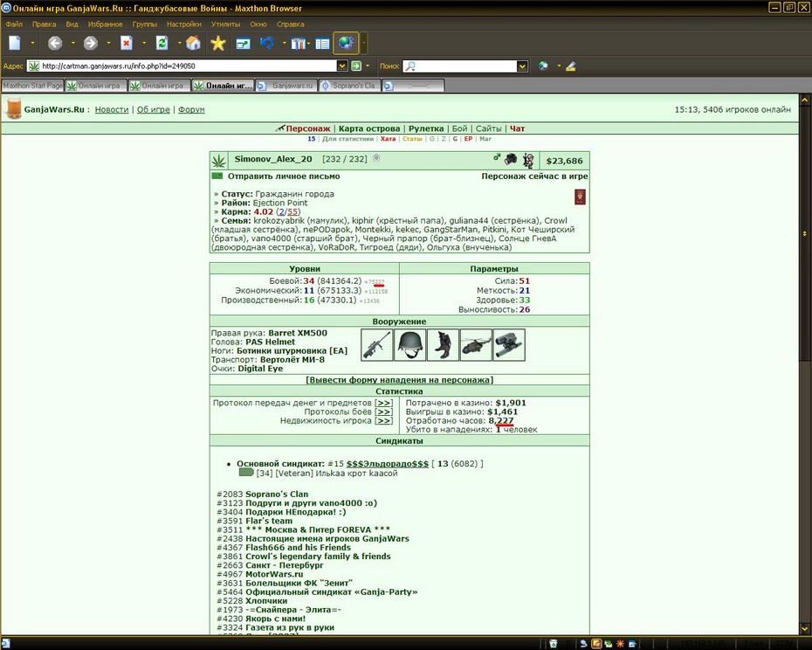Refresh the page with green arrows icon
812x650 pixels.
[x=162, y=43]
